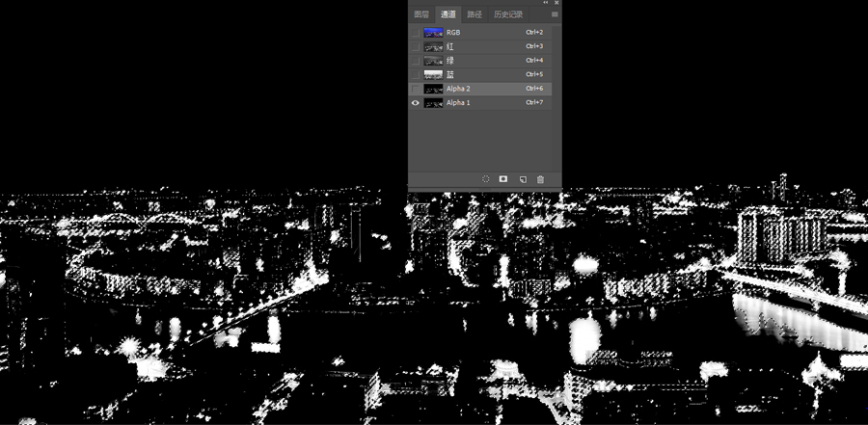Delete current channel trash icon
Image resolution: width=868 pixels, height=425 pixels.
541,179
